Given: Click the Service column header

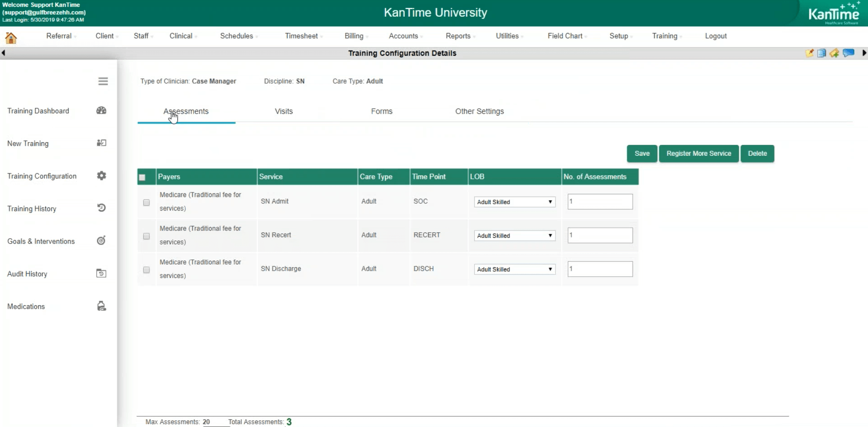Looking at the screenshot, I should tap(308, 177).
